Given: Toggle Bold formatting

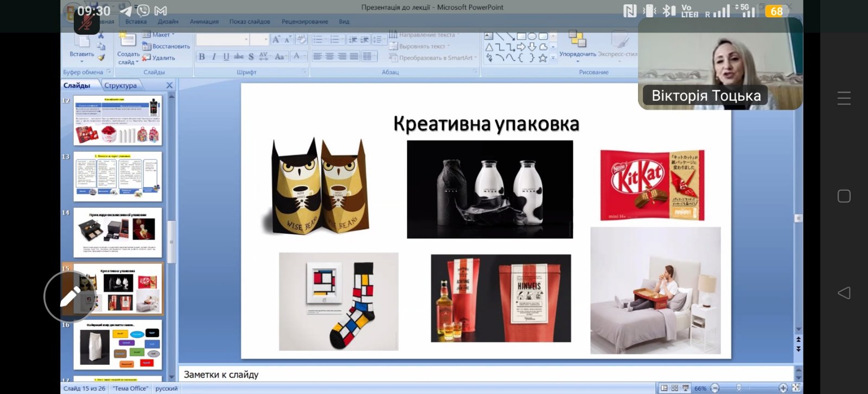Looking at the screenshot, I should pos(202,56).
